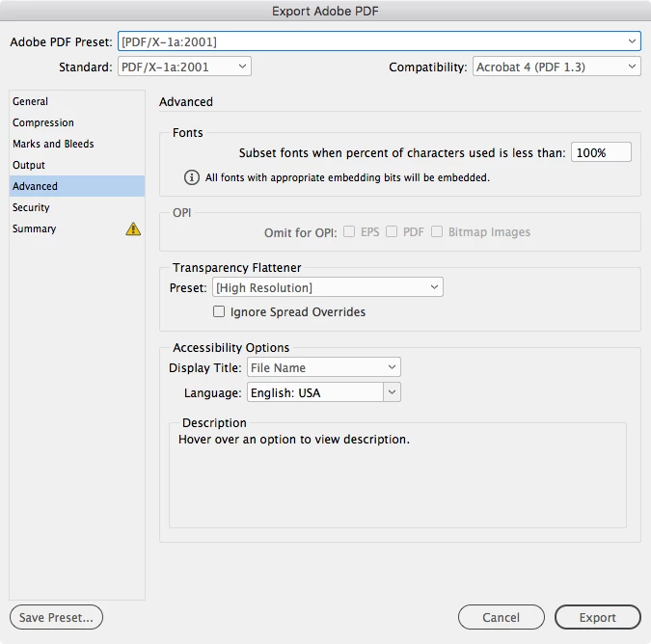
Task: Click the info icon about font embedding
Action: [191, 177]
